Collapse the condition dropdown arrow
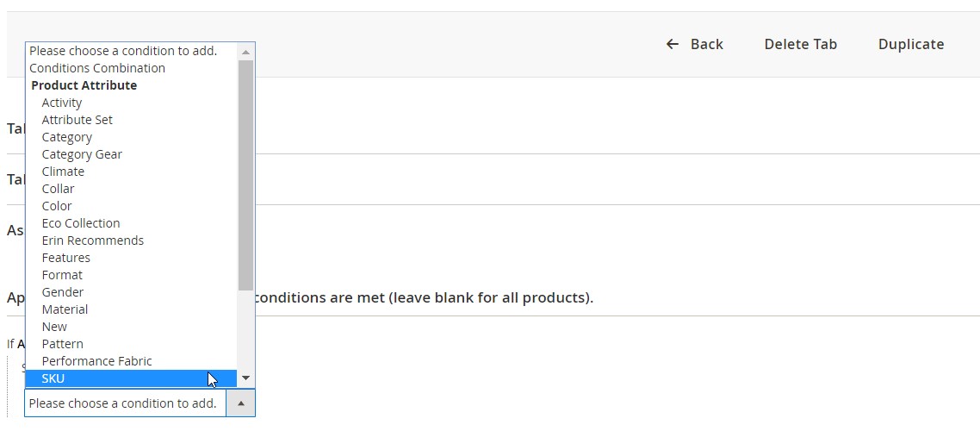 click(x=240, y=403)
